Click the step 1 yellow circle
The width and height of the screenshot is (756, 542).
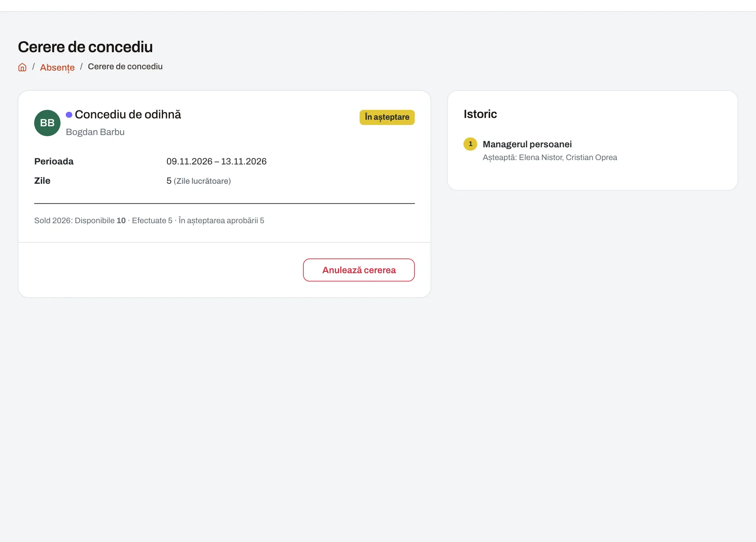pyautogui.click(x=470, y=144)
